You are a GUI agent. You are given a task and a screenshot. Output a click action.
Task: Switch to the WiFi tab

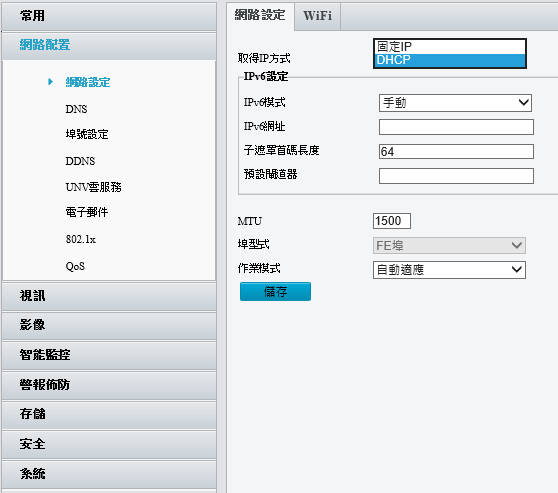tap(317, 16)
